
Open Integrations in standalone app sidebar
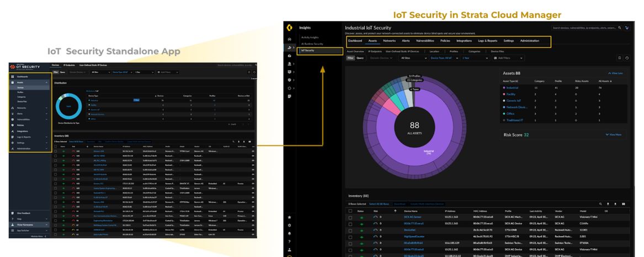point(22,131)
